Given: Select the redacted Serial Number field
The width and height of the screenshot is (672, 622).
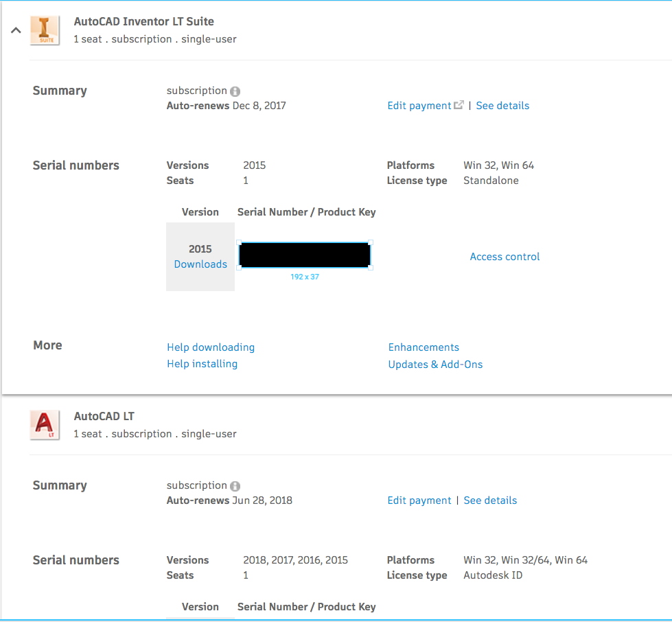Looking at the screenshot, I should (x=304, y=254).
